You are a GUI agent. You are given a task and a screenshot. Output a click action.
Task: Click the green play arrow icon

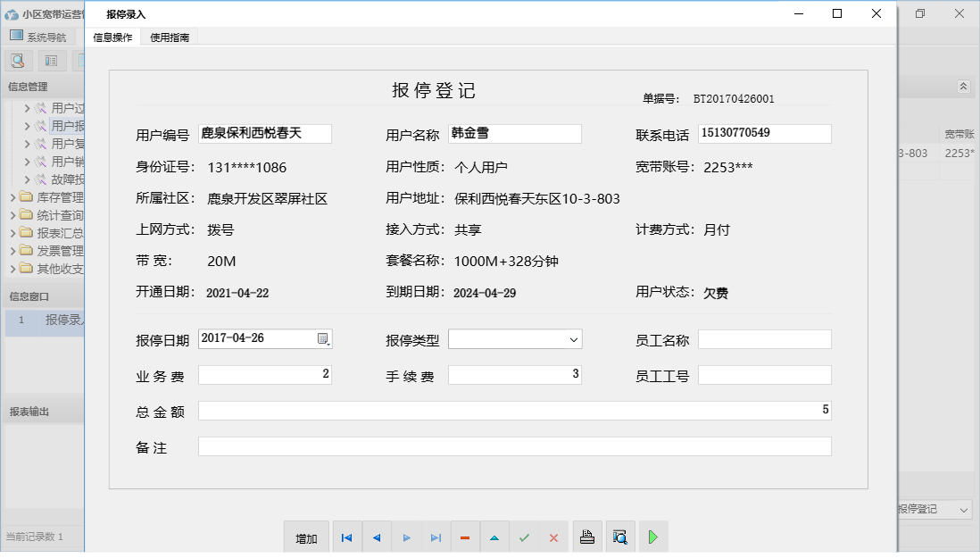[653, 537]
